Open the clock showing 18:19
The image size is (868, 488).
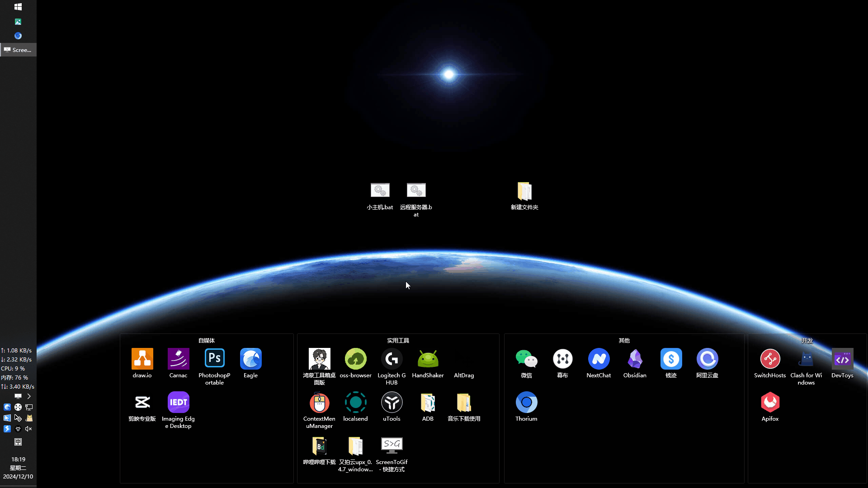click(18, 459)
